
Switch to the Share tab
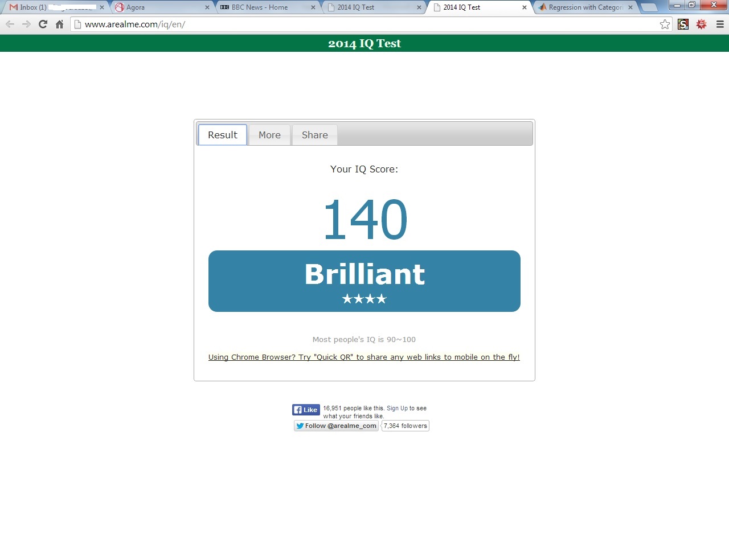[x=314, y=135]
